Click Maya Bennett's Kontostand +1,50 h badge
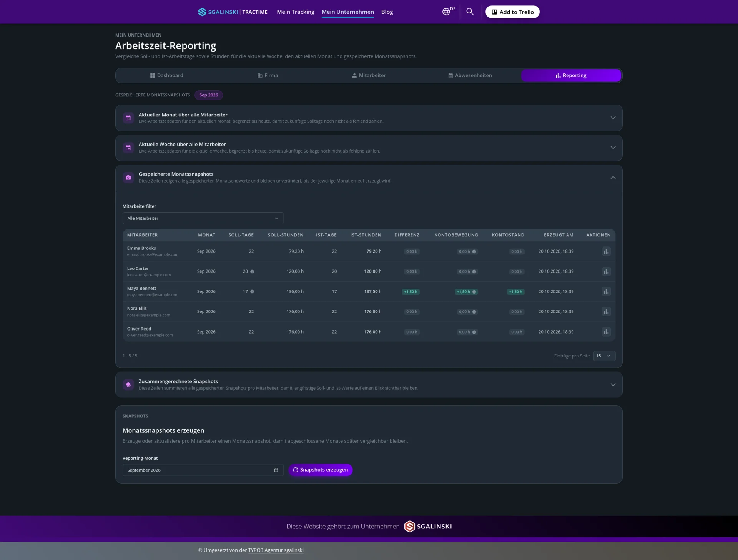The height and width of the screenshot is (560, 738). [516, 292]
